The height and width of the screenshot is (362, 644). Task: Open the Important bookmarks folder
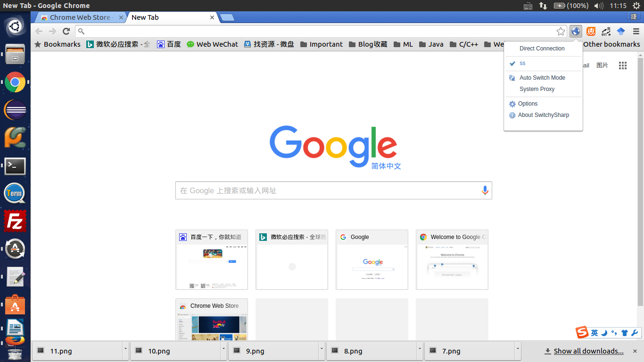[321, 44]
